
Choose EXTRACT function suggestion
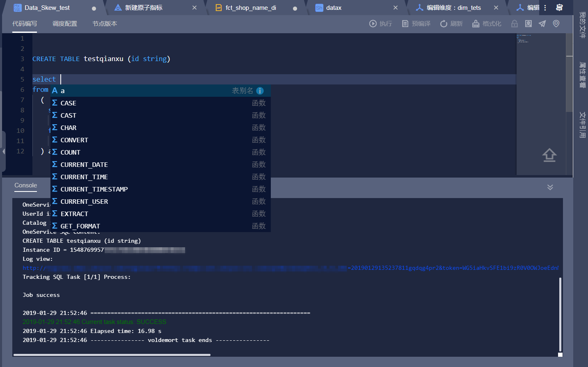click(x=160, y=214)
